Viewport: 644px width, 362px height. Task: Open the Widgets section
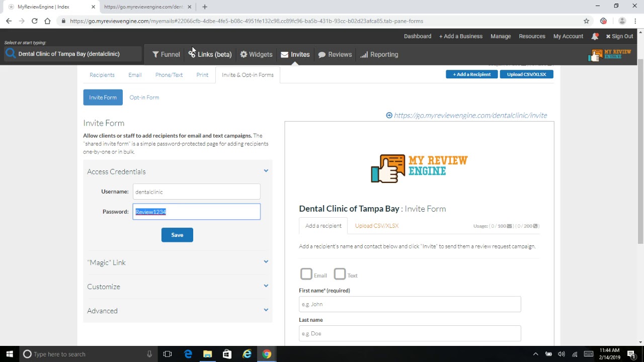tap(256, 54)
